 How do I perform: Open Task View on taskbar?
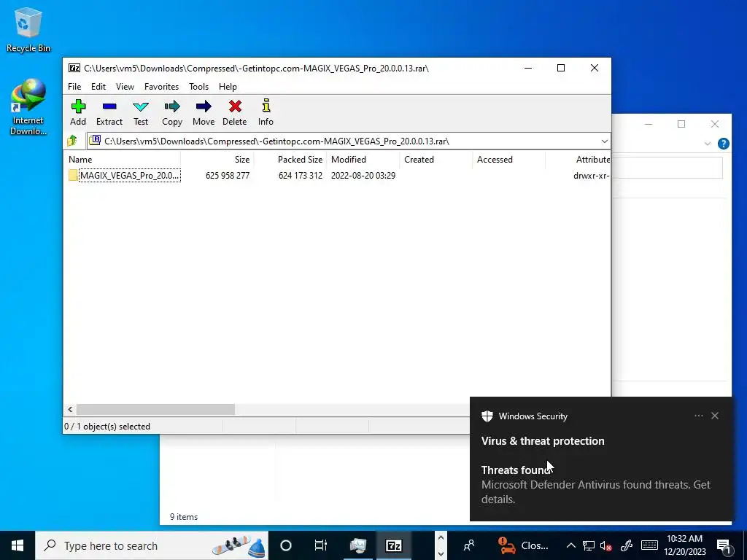(321, 545)
